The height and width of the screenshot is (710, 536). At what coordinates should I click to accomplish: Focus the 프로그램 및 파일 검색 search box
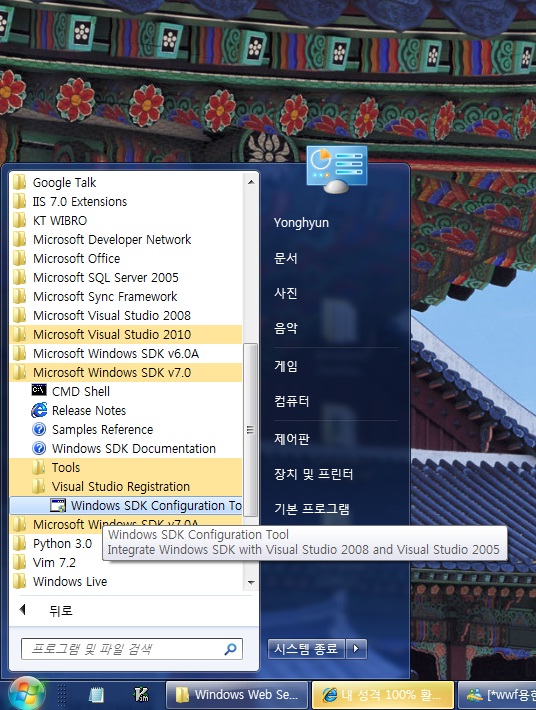132,649
